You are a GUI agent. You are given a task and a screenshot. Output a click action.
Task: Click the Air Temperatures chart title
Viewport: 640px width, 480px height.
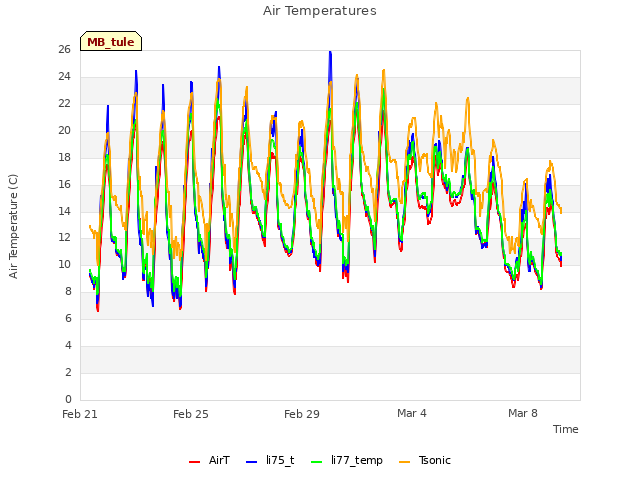320,11
